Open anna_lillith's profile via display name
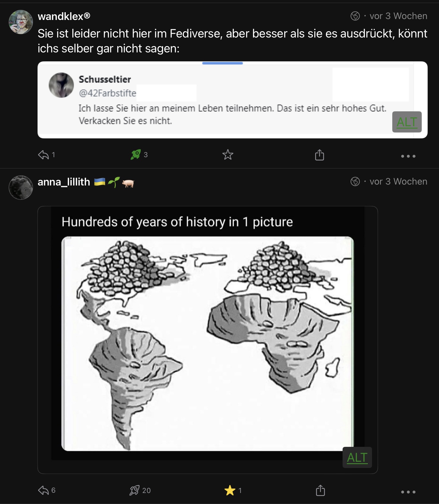The width and height of the screenshot is (439, 504). coord(64,182)
